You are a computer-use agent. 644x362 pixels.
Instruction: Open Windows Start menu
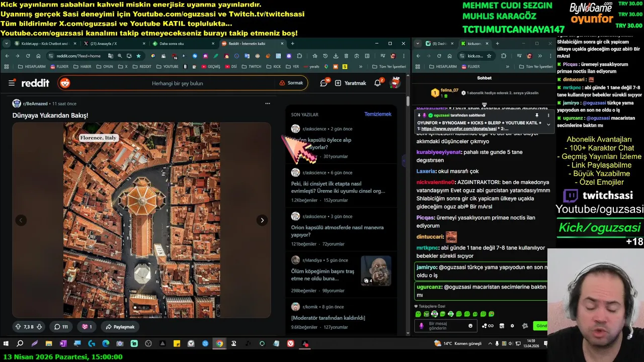tap(6, 344)
